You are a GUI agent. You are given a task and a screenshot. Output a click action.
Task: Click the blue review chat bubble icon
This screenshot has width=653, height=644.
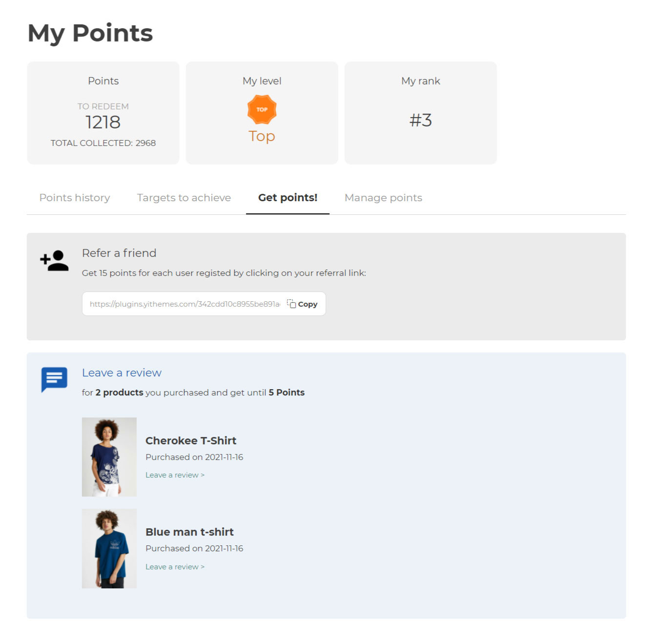click(x=54, y=379)
